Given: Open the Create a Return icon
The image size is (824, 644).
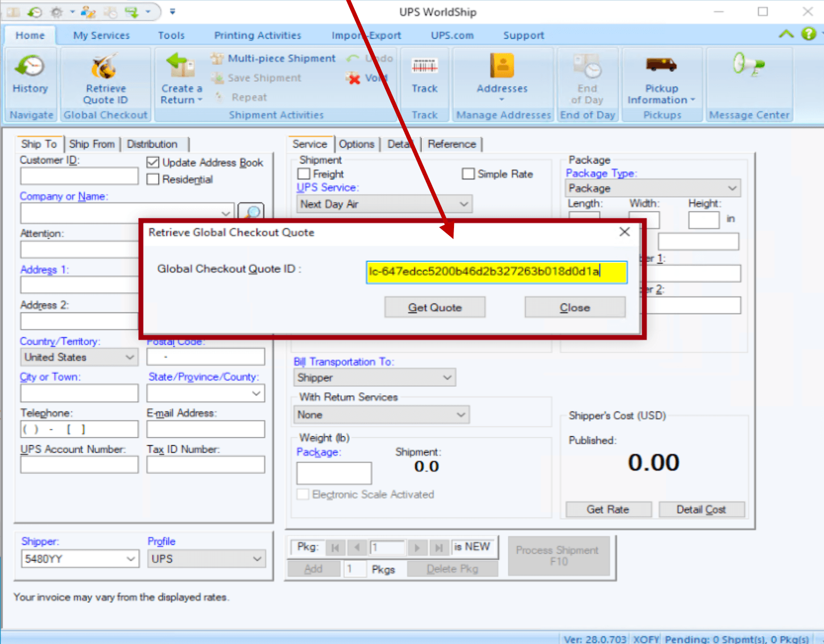Looking at the screenshot, I should (181, 66).
